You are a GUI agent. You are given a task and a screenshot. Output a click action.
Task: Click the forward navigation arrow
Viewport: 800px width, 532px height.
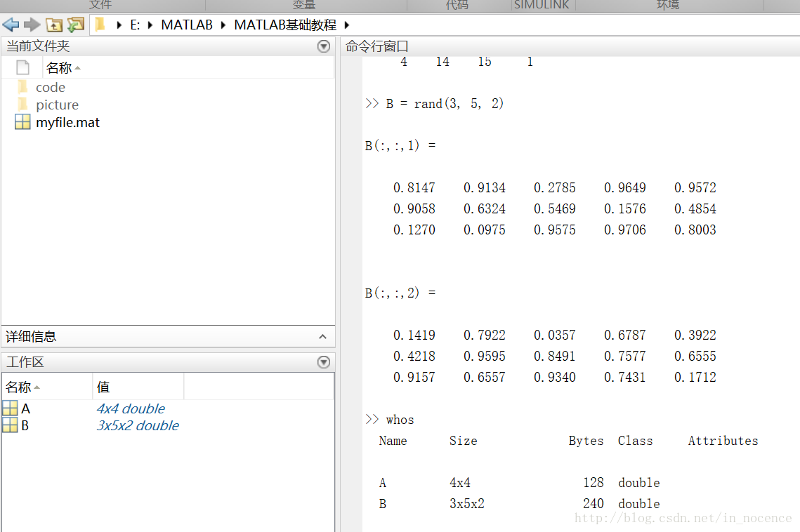[x=32, y=25]
